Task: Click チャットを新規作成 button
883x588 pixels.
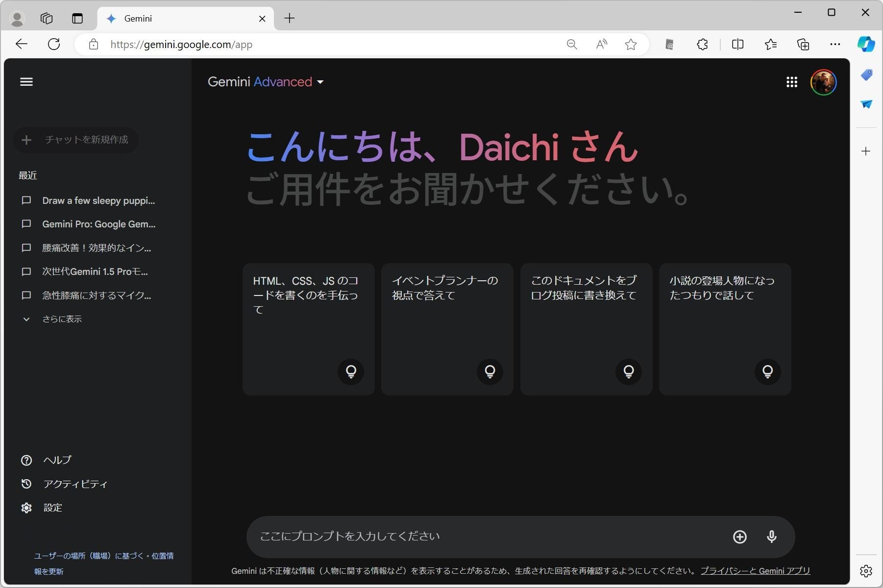Action: (x=76, y=140)
